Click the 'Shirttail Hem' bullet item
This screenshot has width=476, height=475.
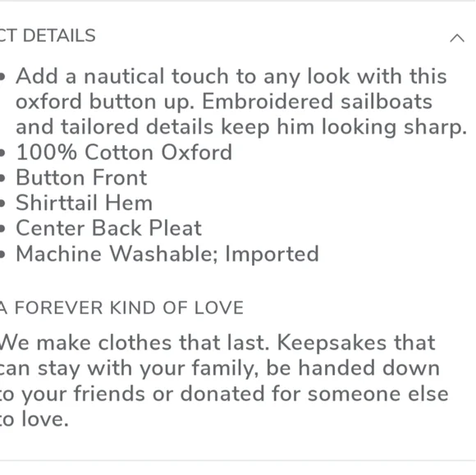click(84, 203)
